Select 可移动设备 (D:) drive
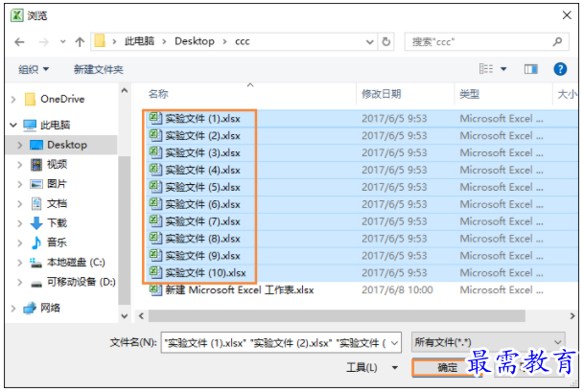584x392 pixels. (x=81, y=282)
